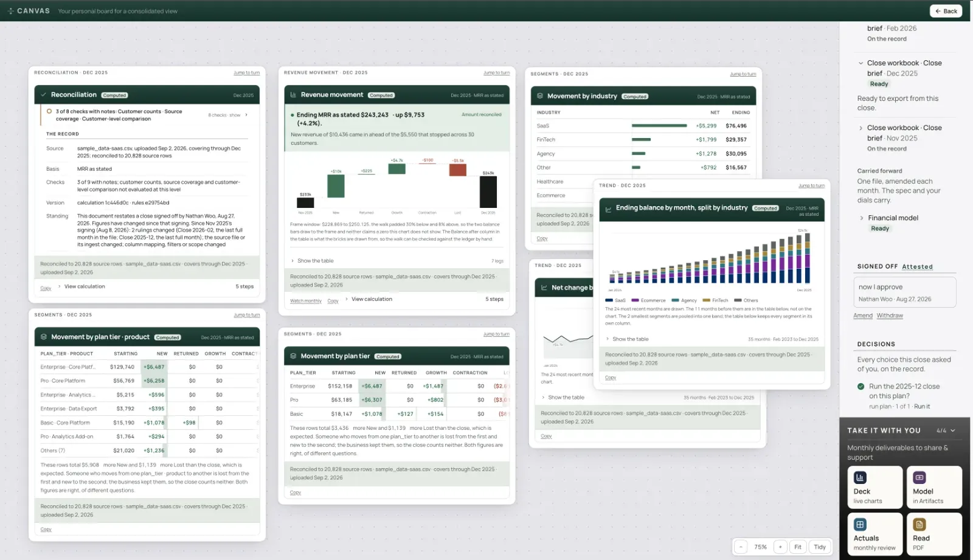Click the Attested status label
Screen dimensions: 973x560
[917, 267]
